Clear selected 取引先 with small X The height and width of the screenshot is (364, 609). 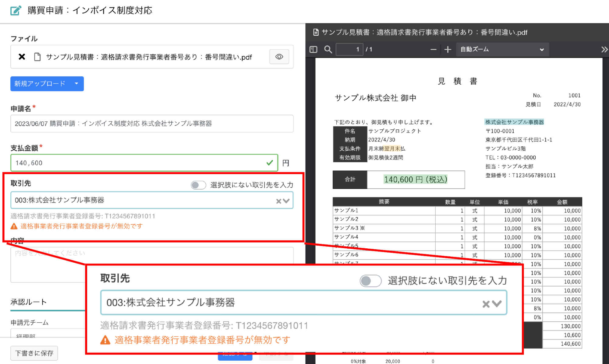[x=278, y=201]
